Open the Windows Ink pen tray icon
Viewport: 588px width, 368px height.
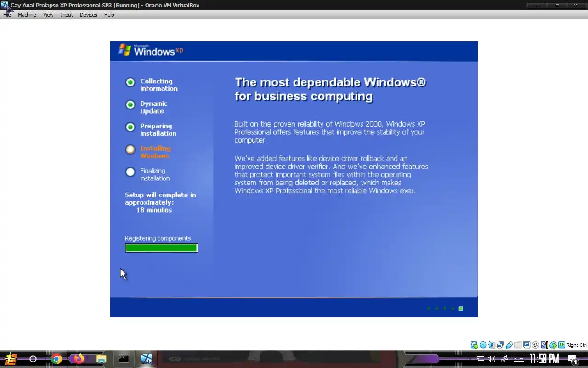pos(504,359)
